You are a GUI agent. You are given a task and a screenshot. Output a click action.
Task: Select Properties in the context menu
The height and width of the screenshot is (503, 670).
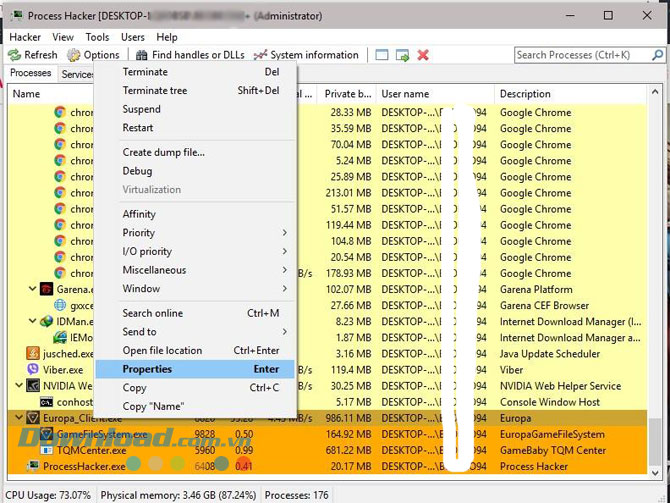147,369
